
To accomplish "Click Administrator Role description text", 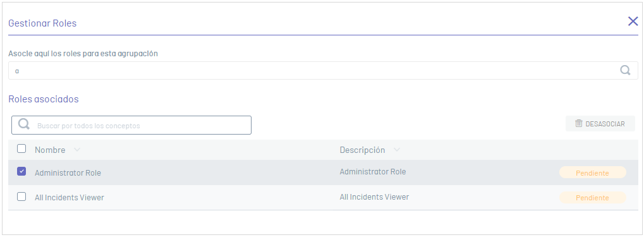I will coord(372,172).
